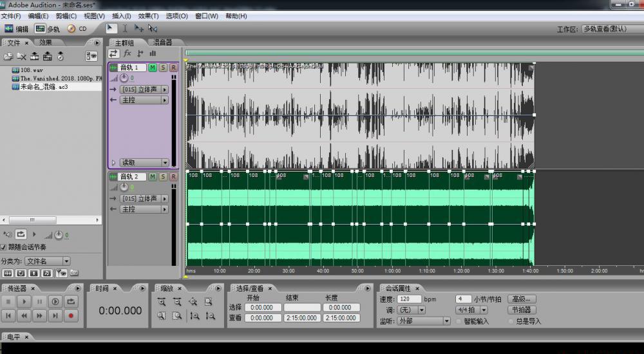Open the 监听 外部 monitoring dropdown

(x=424, y=321)
